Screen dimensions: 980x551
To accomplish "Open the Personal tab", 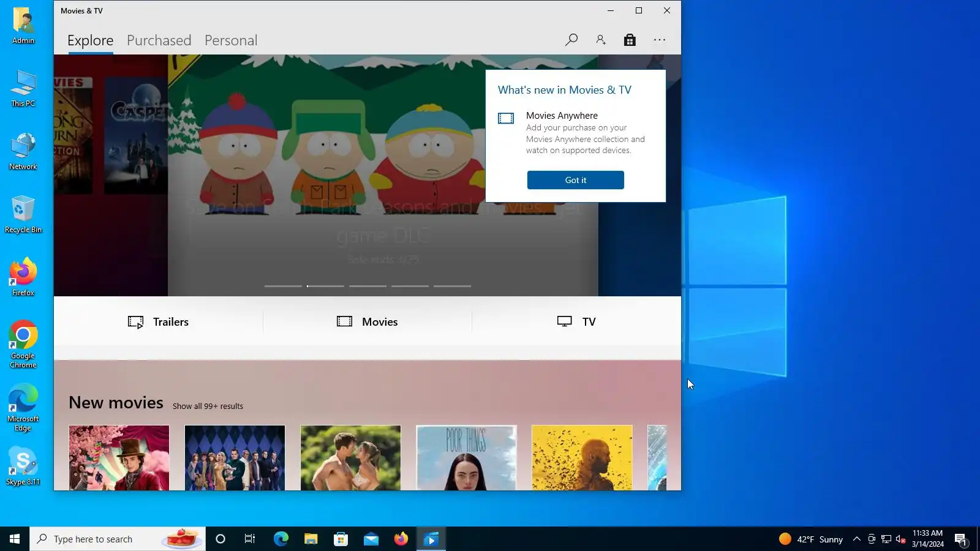I will coord(231,40).
